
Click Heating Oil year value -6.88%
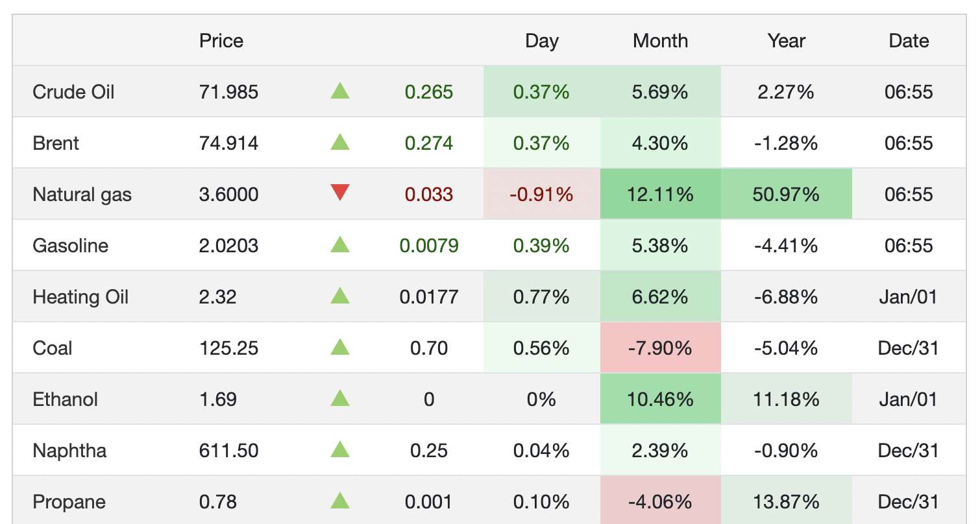[x=786, y=297]
